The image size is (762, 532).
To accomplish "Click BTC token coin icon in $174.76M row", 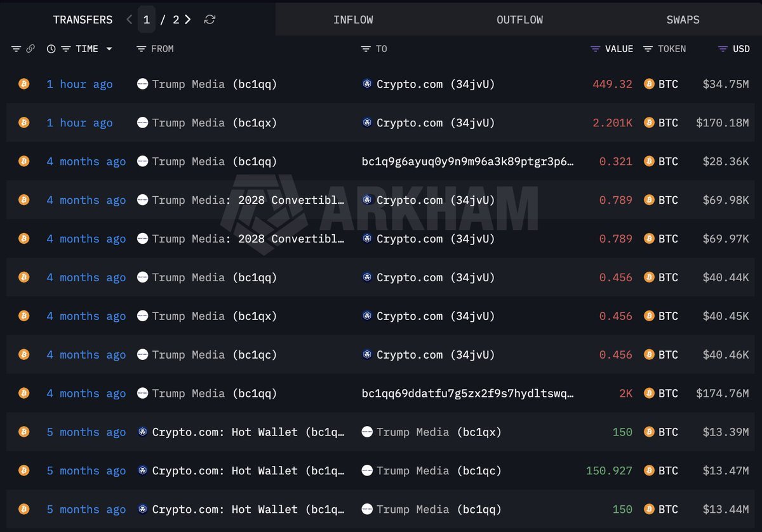I will point(649,393).
